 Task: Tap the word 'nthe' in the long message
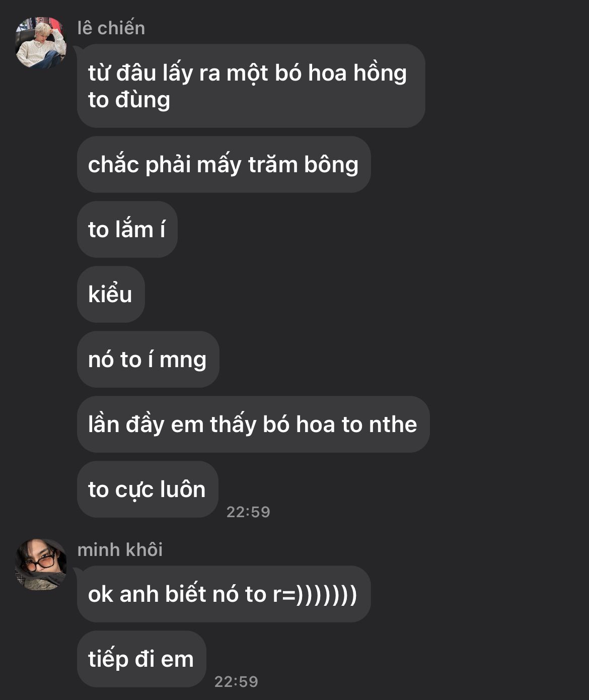(393, 425)
